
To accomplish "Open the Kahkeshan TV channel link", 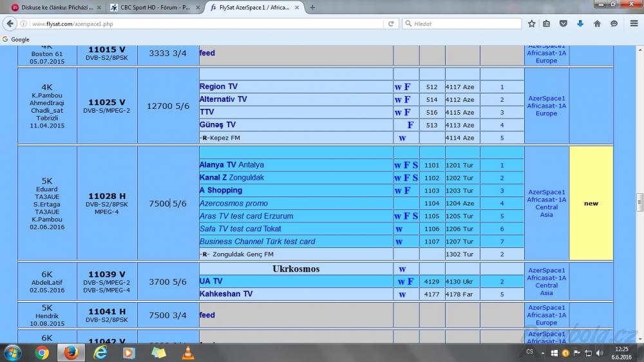I will [226, 294].
